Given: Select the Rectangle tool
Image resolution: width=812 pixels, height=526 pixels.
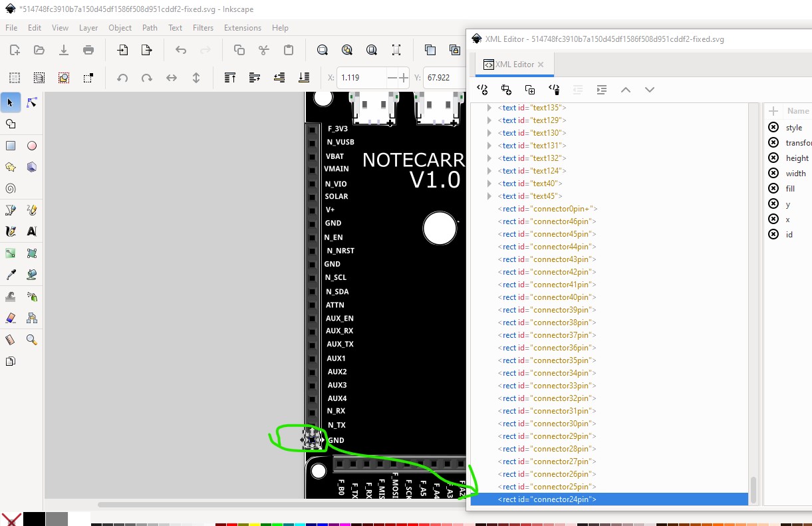Looking at the screenshot, I should coord(10,146).
